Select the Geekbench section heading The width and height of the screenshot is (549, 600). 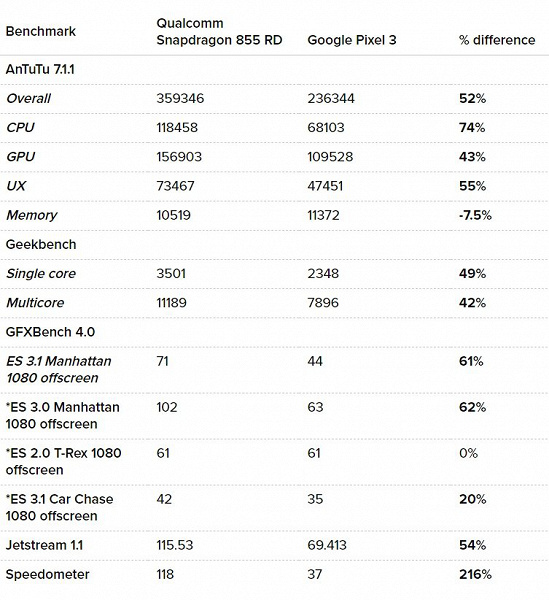point(41,245)
